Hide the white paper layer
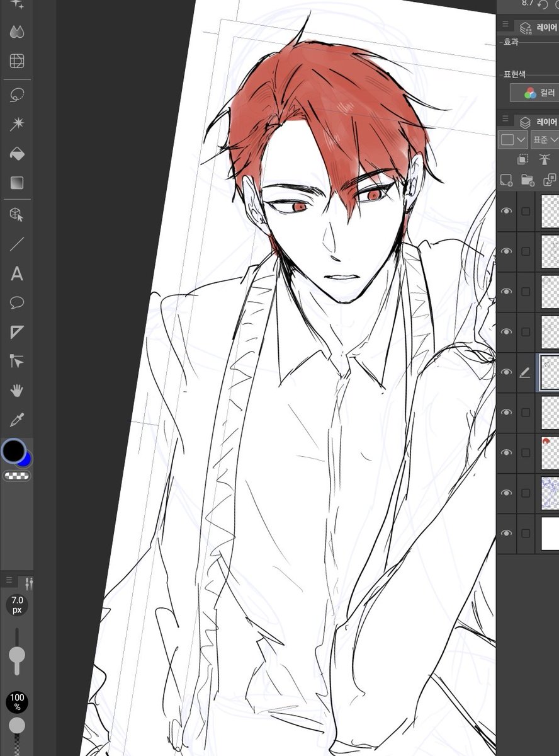Screen dimensions: 559x756 tap(506, 533)
